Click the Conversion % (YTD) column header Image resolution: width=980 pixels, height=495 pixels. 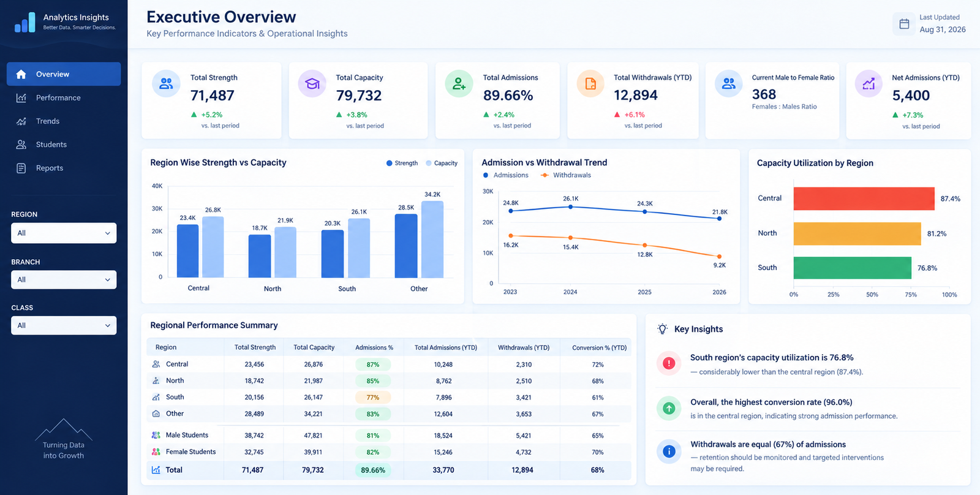[x=599, y=347]
